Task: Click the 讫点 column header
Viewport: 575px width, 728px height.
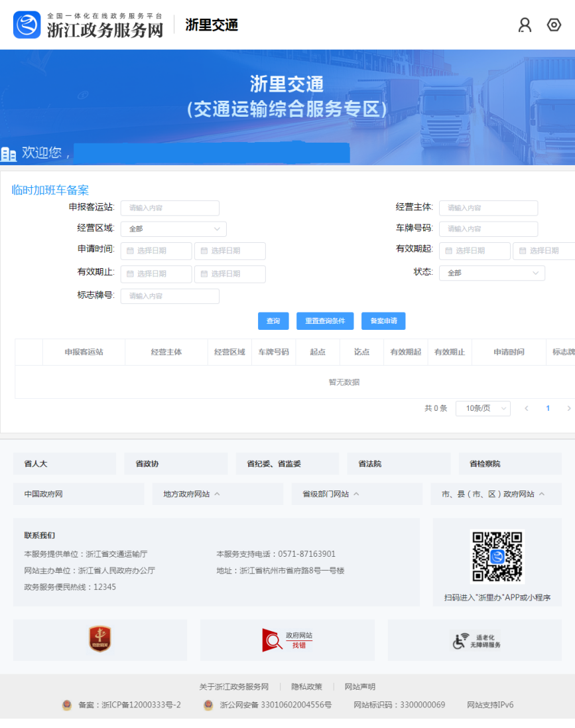Action: pos(361,352)
